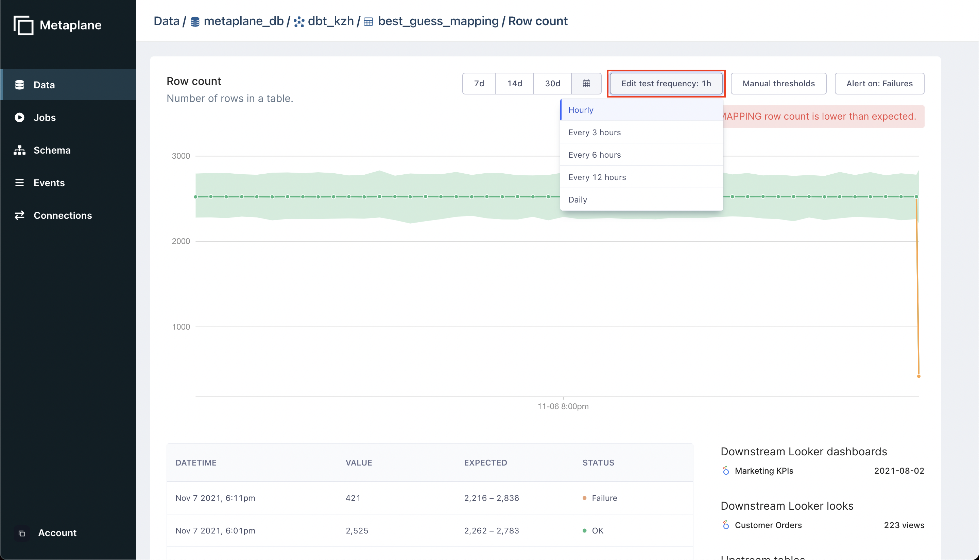979x560 pixels.
Task: Open the Alert on: Failures dropdown
Action: (x=879, y=84)
